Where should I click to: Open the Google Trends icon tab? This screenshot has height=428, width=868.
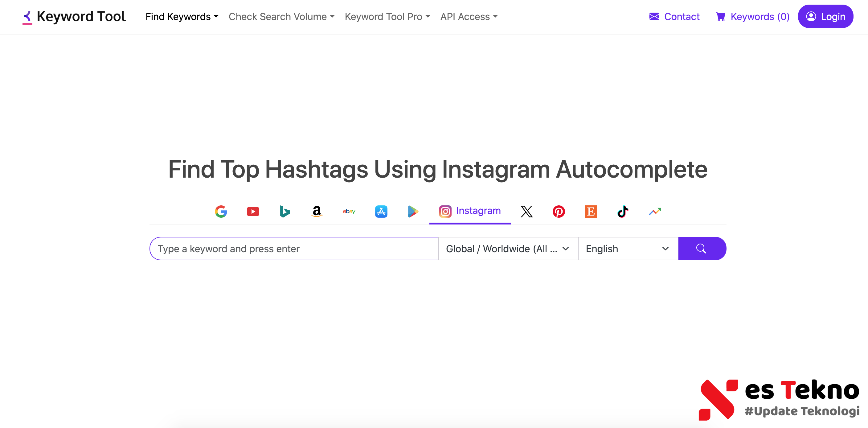[x=655, y=211]
